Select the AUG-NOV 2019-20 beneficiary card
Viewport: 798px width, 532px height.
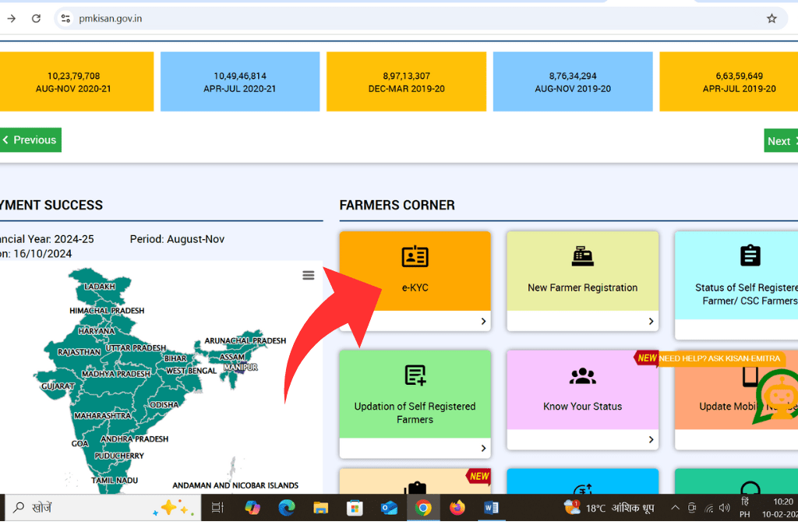(573, 81)
